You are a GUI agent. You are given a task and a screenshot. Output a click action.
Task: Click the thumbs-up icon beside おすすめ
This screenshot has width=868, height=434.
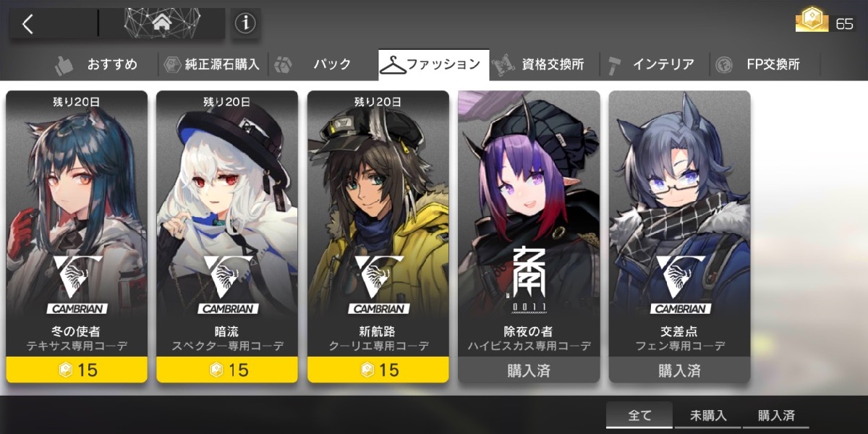point(64,65)
